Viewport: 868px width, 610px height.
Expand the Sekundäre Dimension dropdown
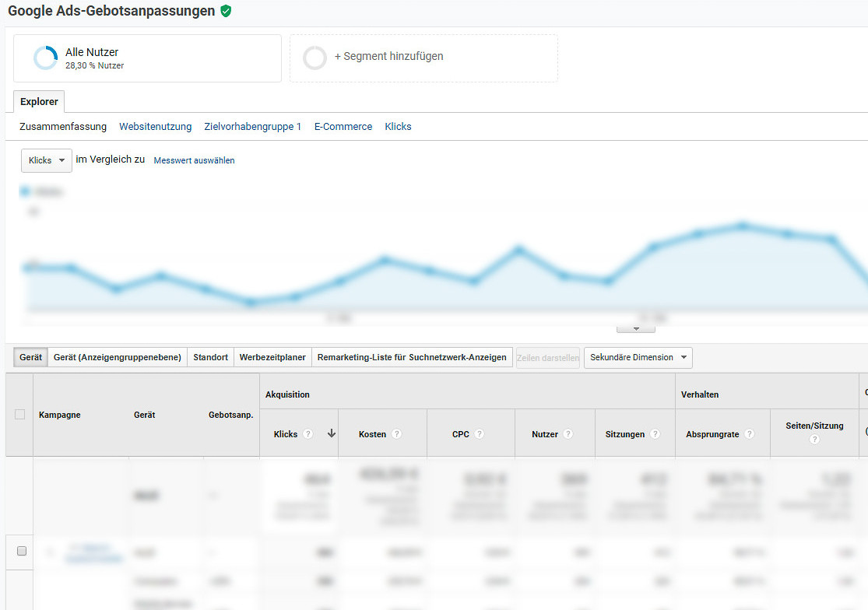coord(638,358)
